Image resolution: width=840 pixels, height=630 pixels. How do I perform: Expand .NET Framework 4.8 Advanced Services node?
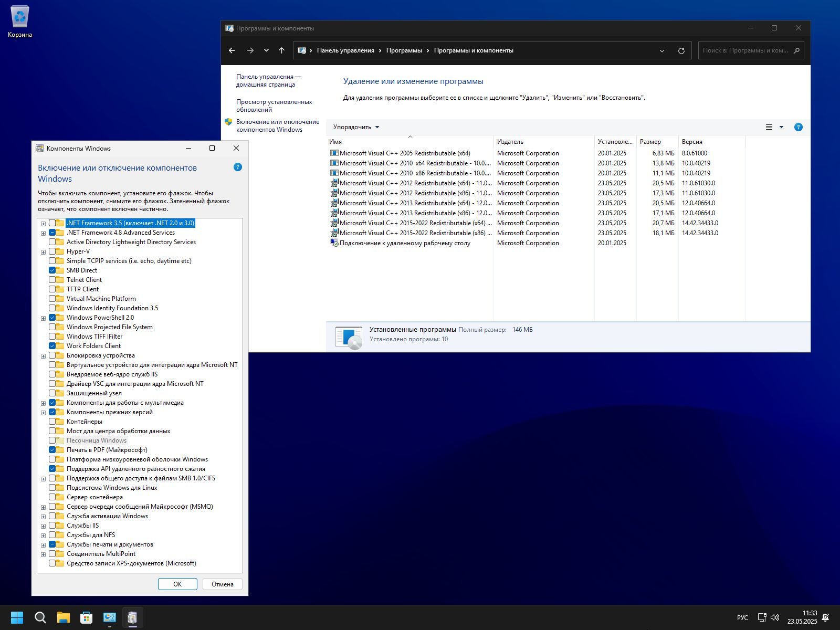tap(43, 233)
